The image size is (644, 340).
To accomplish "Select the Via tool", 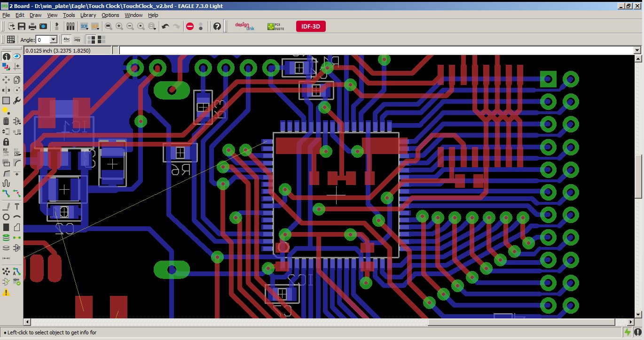I will (6, 238).
